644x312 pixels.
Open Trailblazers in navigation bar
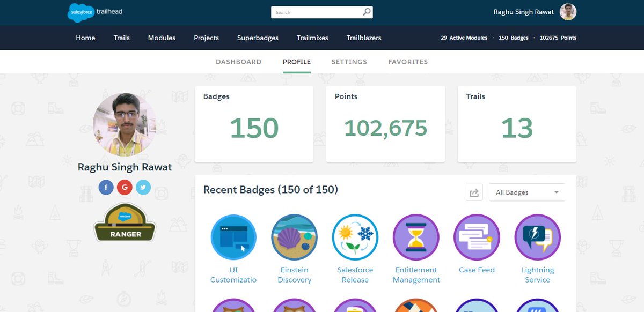click(x=364, y=38)
